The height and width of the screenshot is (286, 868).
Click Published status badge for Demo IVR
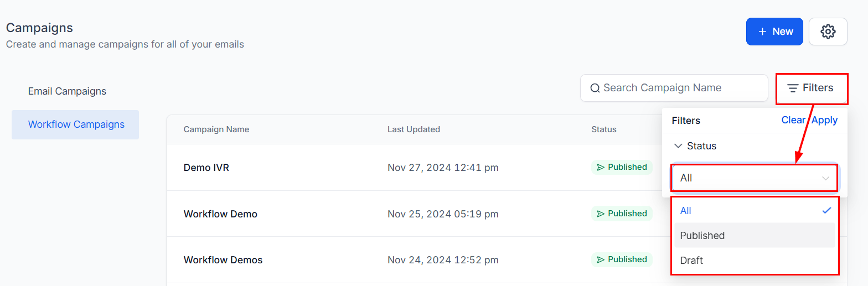[x=622, y=167]
